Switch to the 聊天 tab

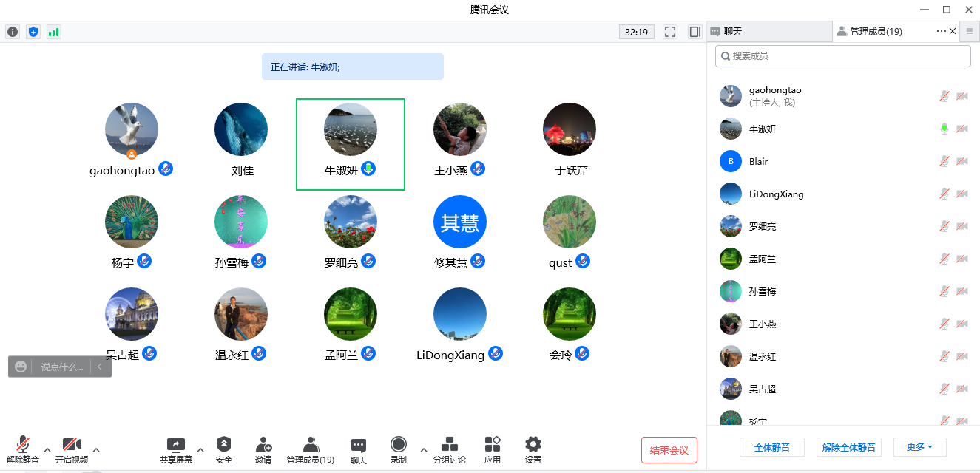tap(769, 32)
